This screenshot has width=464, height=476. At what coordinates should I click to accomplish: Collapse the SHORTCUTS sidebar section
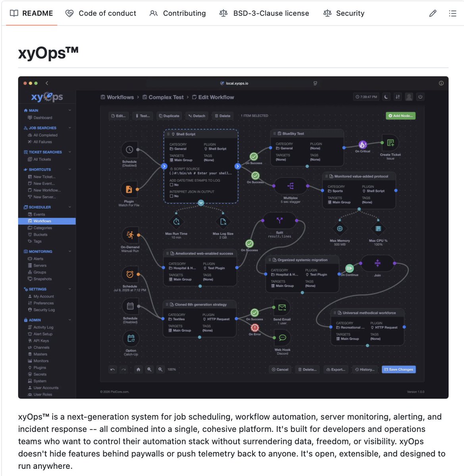coord(70,169)
